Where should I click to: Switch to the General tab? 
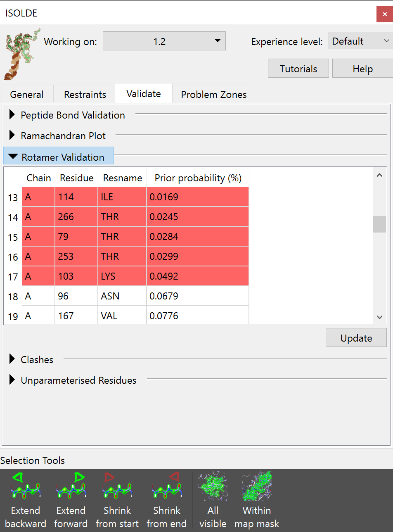point(27,94)
